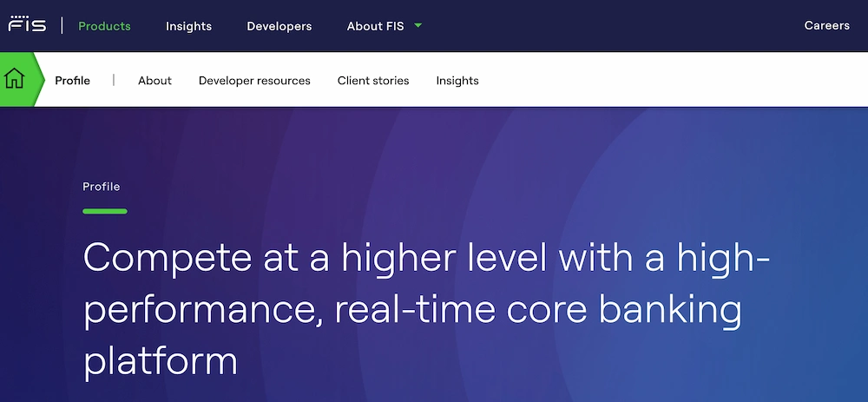The height and width of the screenshot is (402, 868).
Task: View the Client stories tab
Action: coord(373,81)
